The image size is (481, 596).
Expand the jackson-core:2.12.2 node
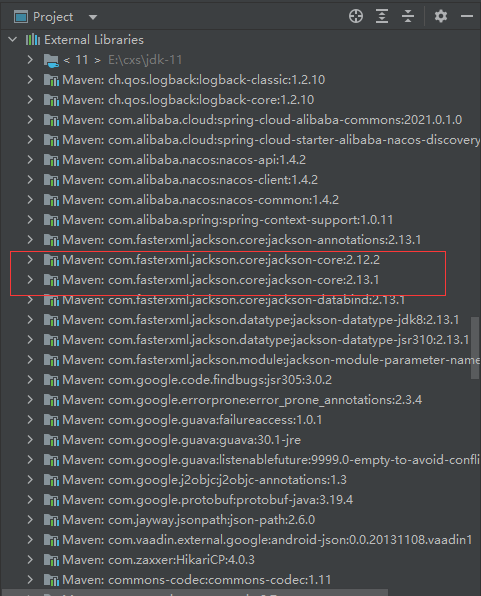click(x=30, y=260)
